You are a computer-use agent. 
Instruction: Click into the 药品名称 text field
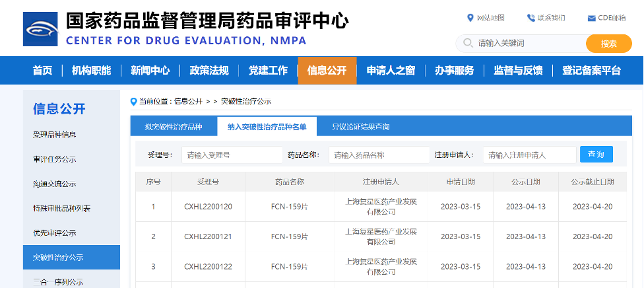coord(379,155)
